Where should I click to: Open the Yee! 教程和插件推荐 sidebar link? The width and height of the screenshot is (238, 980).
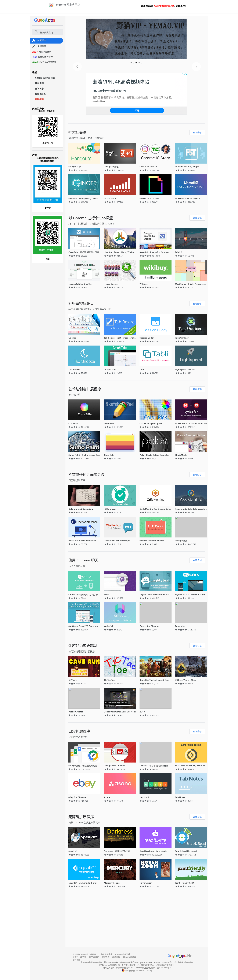(x=43, y=57)
